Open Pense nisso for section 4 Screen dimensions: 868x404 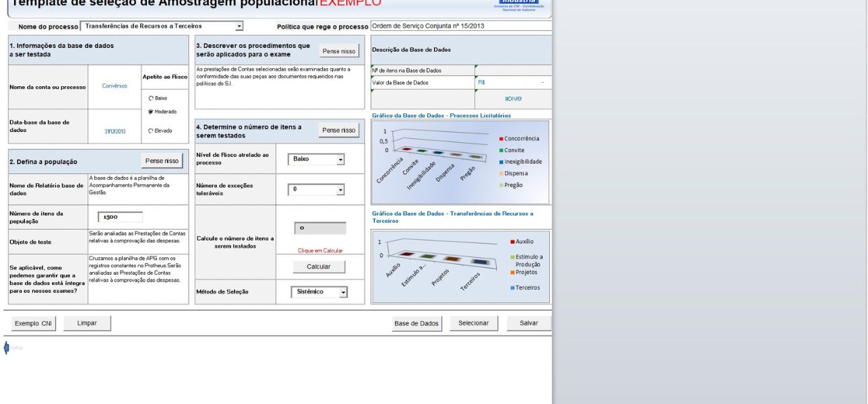(x=339, y=131)
